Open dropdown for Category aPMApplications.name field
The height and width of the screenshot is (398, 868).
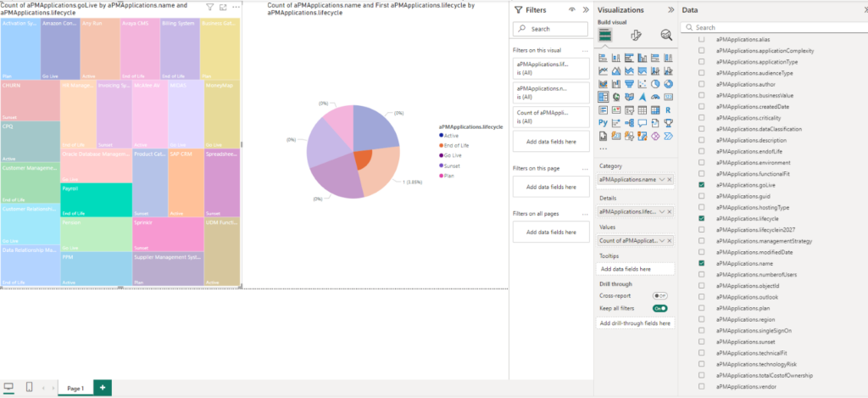point(661,180)
